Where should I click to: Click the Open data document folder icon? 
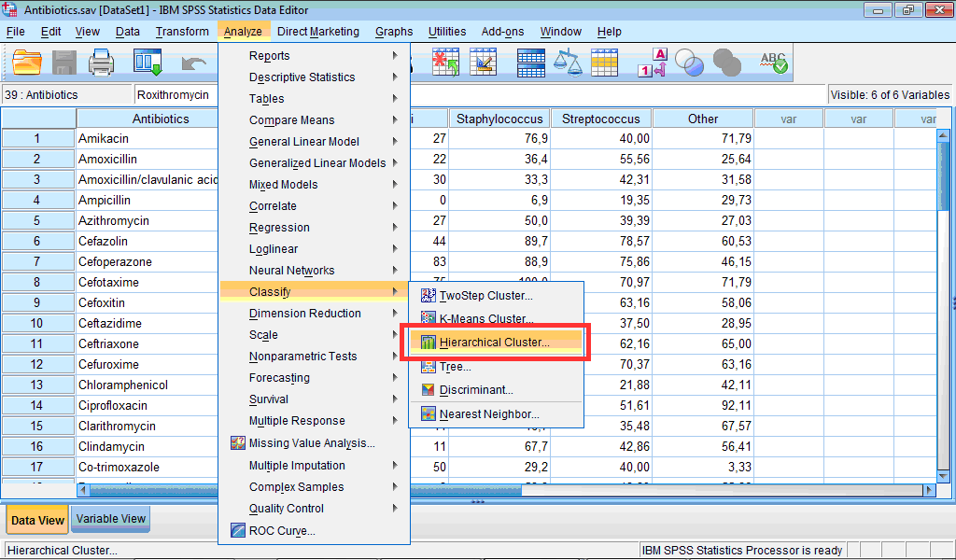[27, 63]
